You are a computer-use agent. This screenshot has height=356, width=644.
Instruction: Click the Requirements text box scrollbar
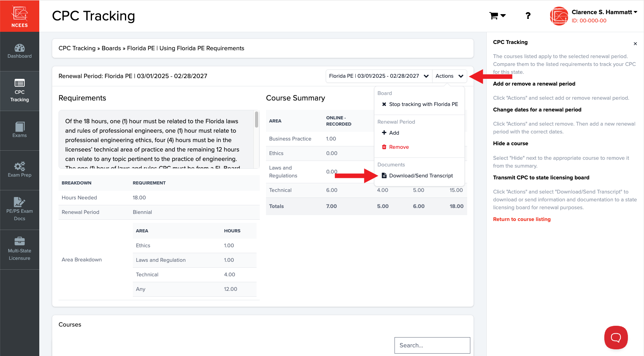tap(257, 120)
